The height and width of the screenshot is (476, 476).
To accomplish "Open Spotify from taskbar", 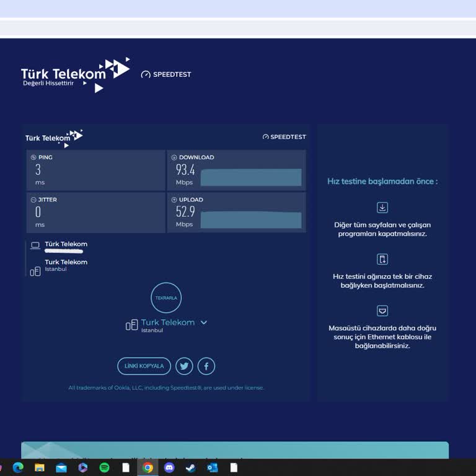I will point(104,467).
